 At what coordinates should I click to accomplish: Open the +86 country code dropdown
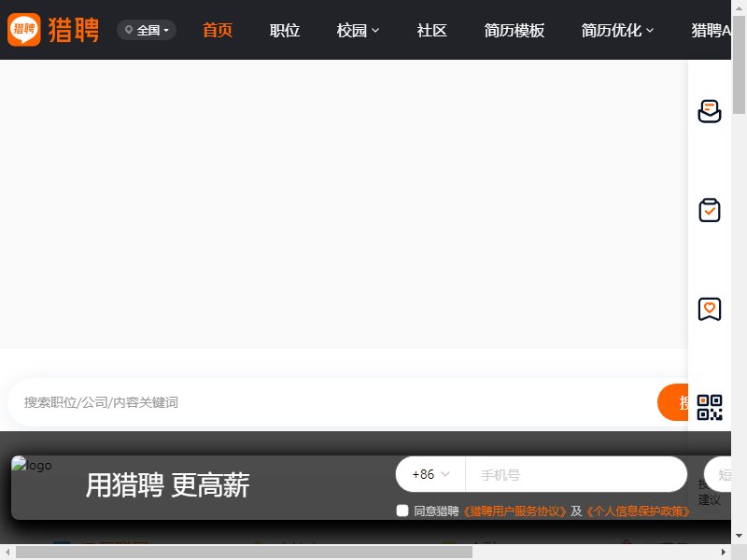click(430, 474)
